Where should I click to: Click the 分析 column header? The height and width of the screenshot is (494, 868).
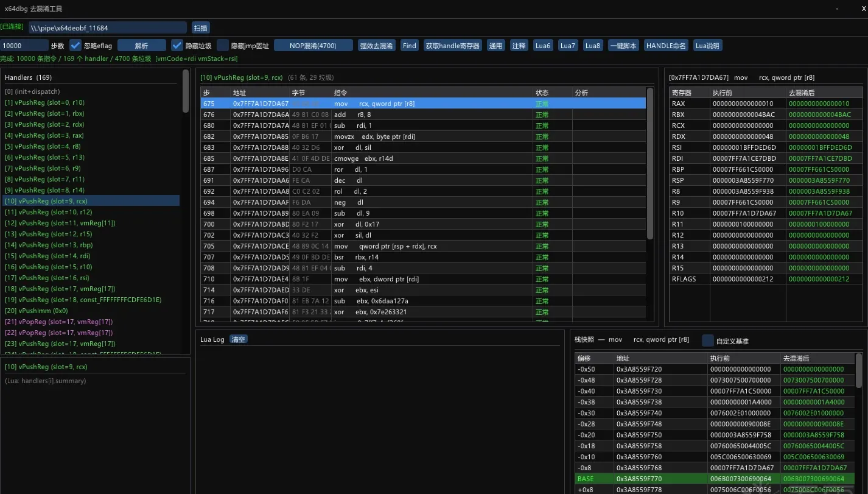(609, 93)
